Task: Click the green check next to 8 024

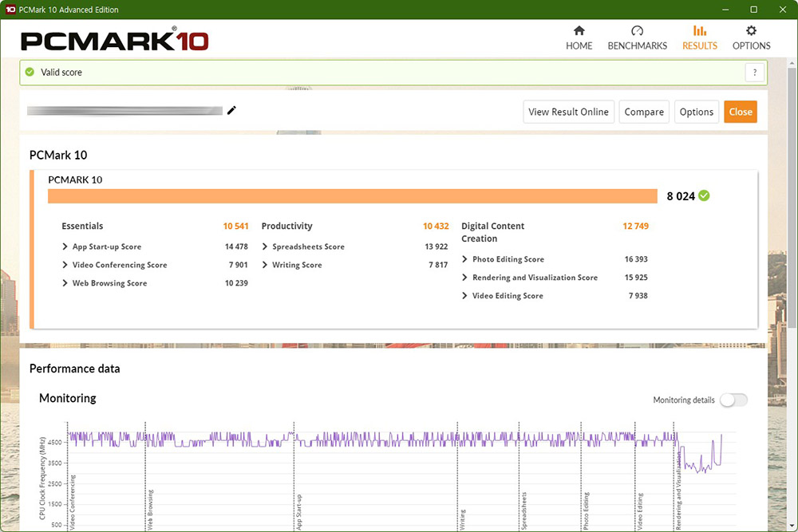Action: tap(704, 196)
